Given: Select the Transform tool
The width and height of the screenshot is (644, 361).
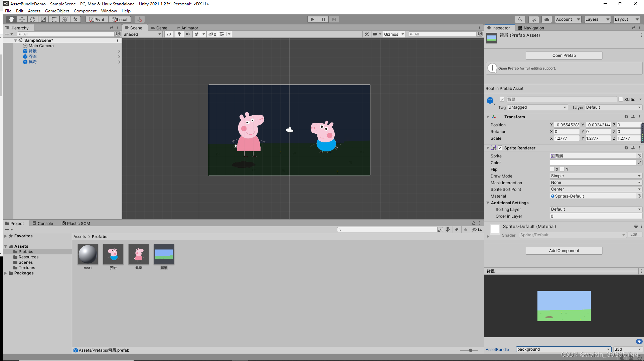Looking at the screenshot, I should click(x=64, y=19).
